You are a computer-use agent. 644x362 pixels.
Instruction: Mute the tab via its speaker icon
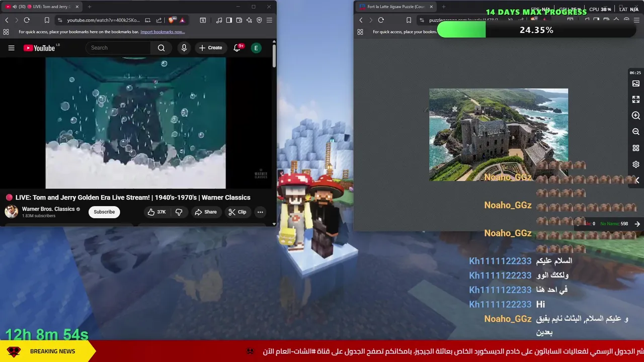pyautogui.click(x=14, y=7)
